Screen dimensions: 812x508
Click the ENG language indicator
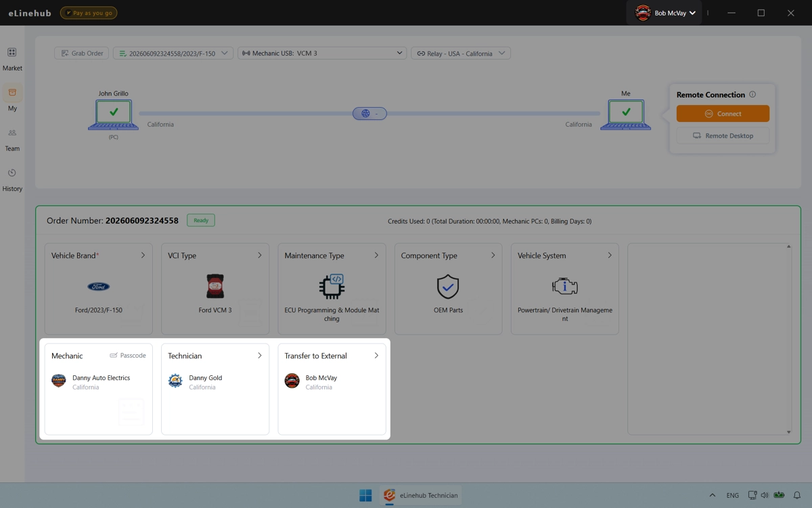pos(733,495)
